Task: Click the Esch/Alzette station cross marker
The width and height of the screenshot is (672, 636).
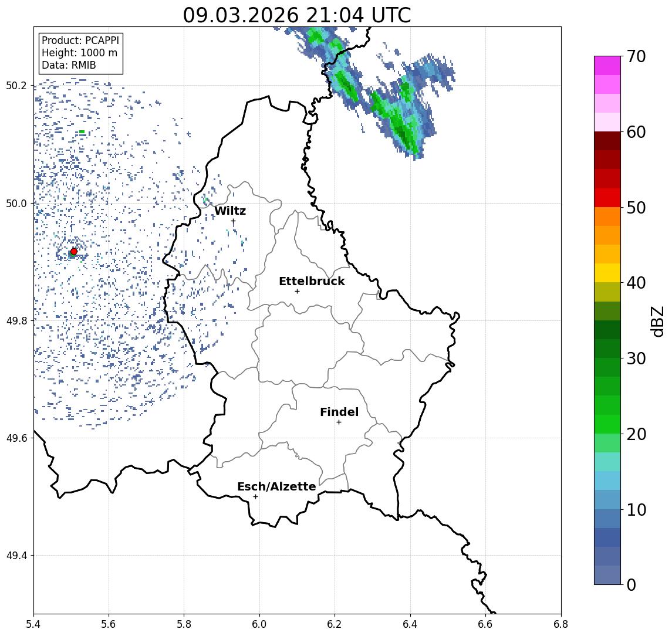Action: tap(255, 497)
